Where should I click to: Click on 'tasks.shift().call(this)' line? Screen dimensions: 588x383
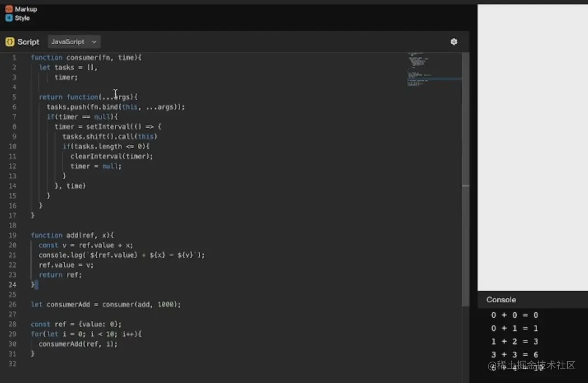point(110,137)
